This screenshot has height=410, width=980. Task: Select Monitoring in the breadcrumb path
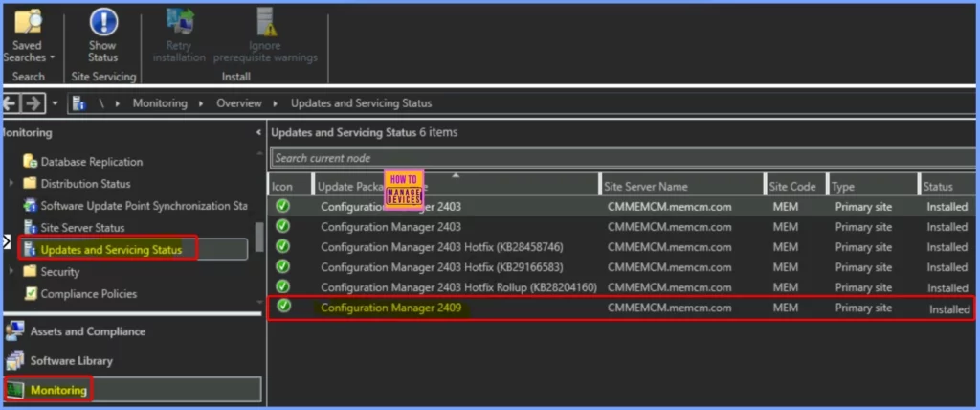pos(160,103)
